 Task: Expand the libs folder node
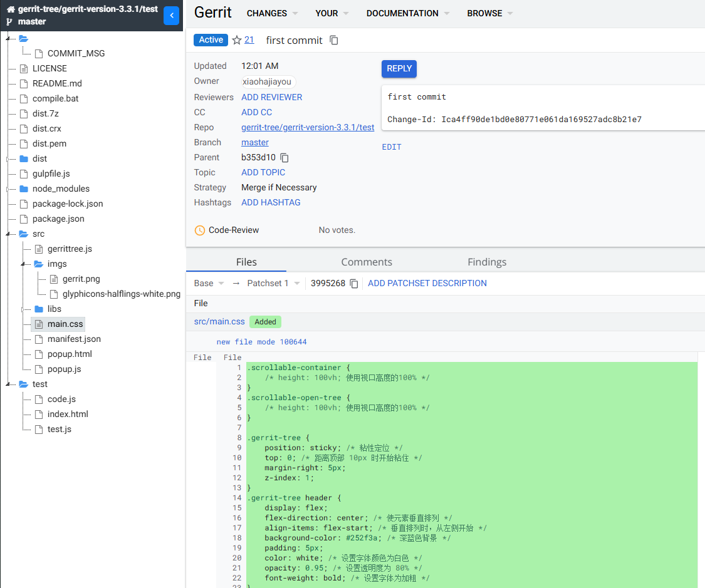pyautogui.click(x=24, y=309)
